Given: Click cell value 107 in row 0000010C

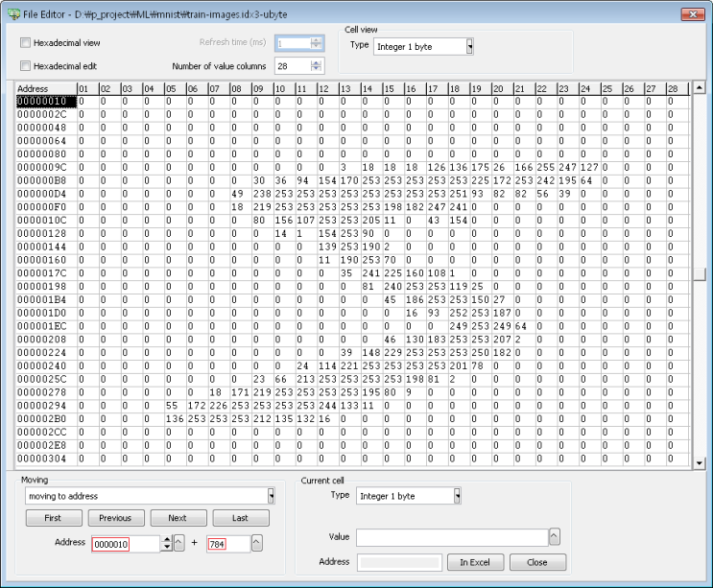Looking at the screenshot, I should (306, 220).
